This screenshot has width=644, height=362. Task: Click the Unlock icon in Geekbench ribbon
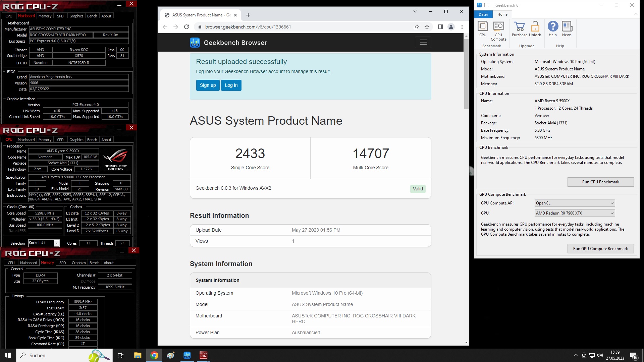click(x=535, y=29)
